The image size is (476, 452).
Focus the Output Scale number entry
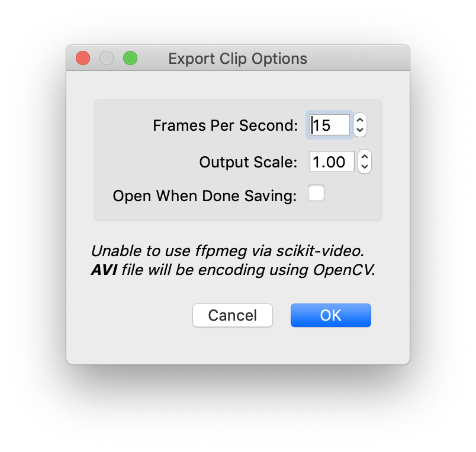pos(332,162)
